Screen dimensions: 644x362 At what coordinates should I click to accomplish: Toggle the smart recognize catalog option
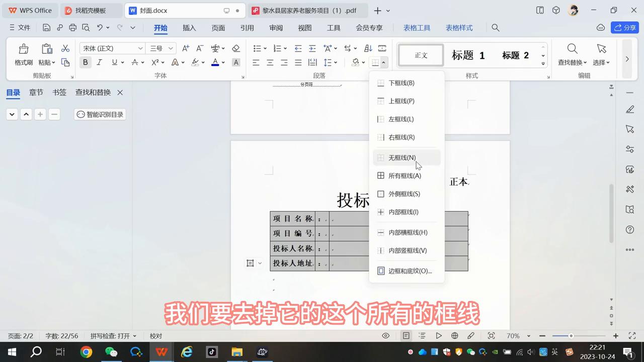coord(100,114)
